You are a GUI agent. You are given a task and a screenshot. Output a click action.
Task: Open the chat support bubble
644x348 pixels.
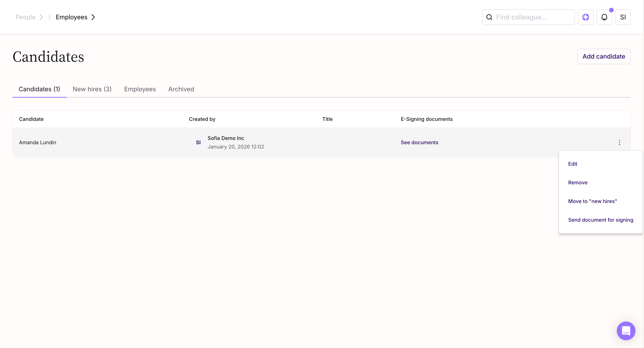(x=626, y=331)
